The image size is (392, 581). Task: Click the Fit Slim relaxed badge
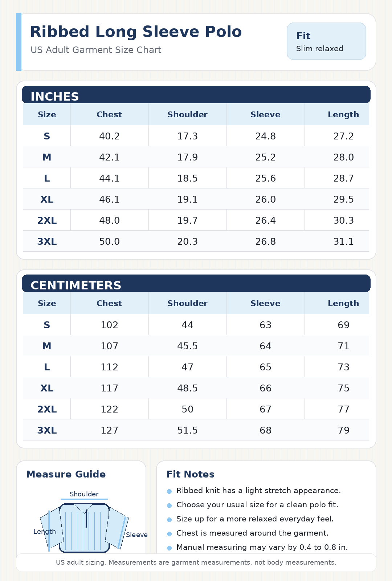(326, 41)
